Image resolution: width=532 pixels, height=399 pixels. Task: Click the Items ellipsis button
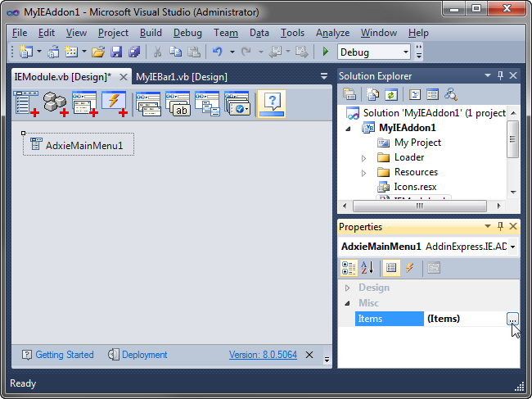tap(512, 319)
